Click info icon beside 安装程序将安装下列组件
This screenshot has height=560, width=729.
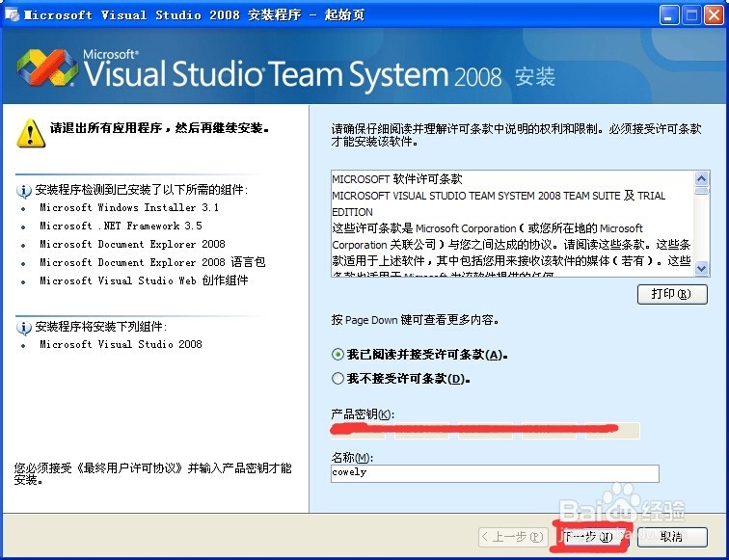tap(24, 327)
